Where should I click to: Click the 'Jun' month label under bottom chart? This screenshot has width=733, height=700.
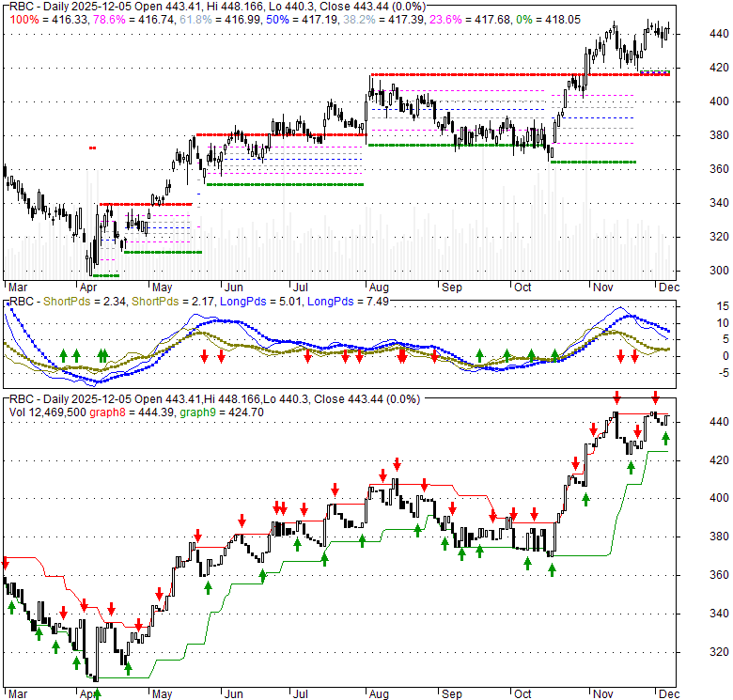[234, 694]
